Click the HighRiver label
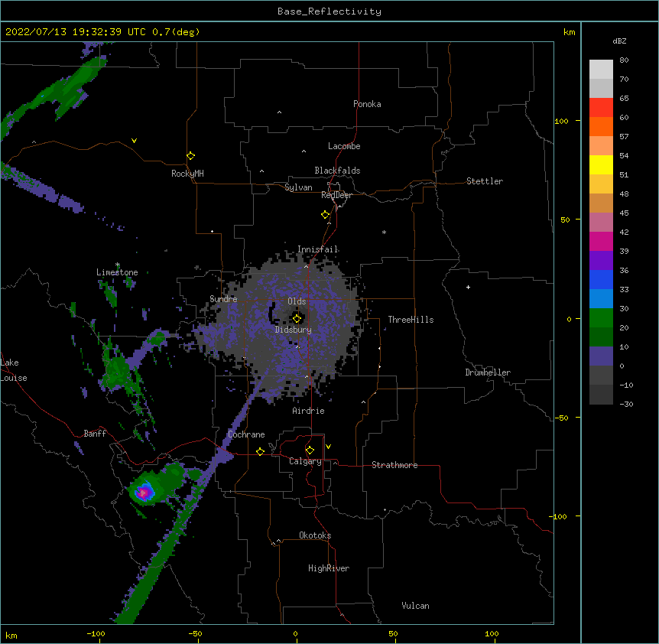Screen dimensions: 659x644 tap(329, 568)
